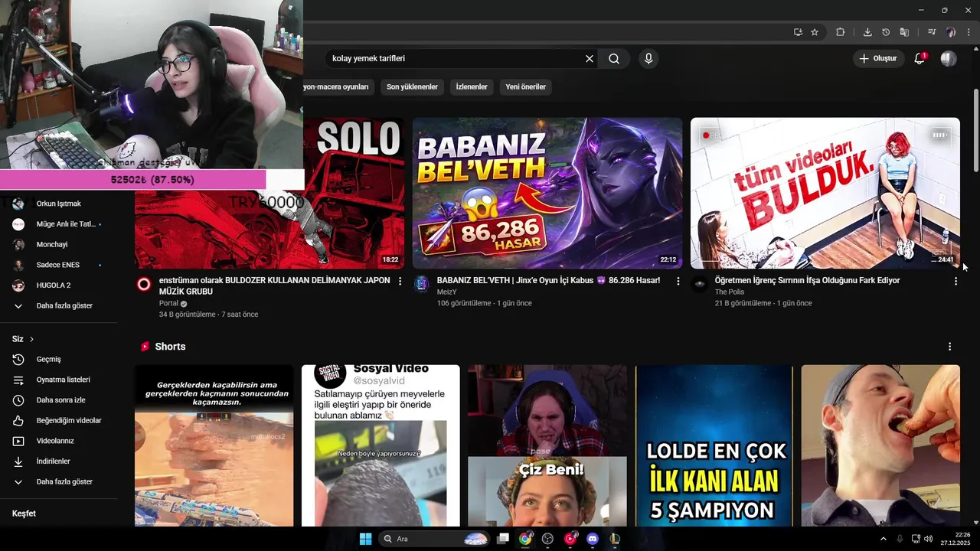Open the browser extensions puzzle icon
Screen dimensions: 980x551
840,32
